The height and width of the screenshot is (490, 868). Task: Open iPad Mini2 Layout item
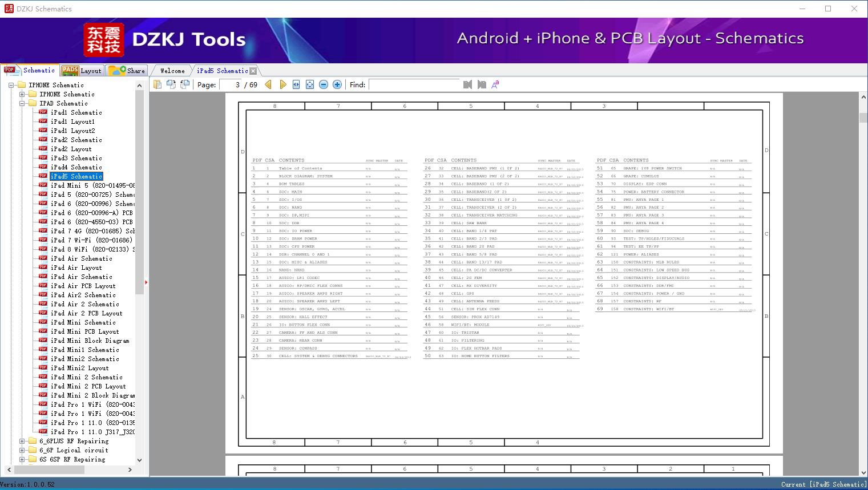[80, 368]
